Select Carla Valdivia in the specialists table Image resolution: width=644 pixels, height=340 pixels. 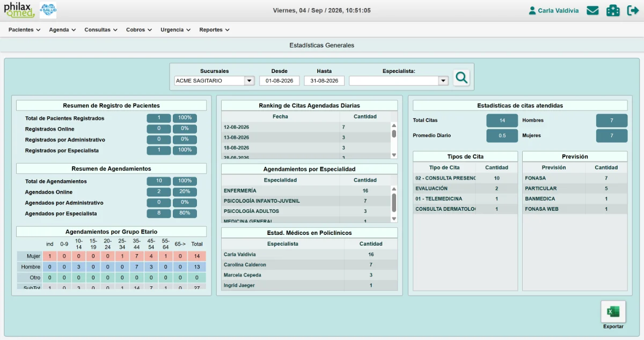pos(310,255)
